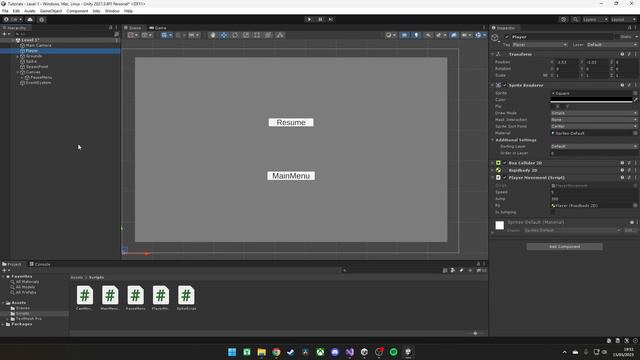Select the Rotate tool
Screen dimensions: 640x360
[235, 35]
